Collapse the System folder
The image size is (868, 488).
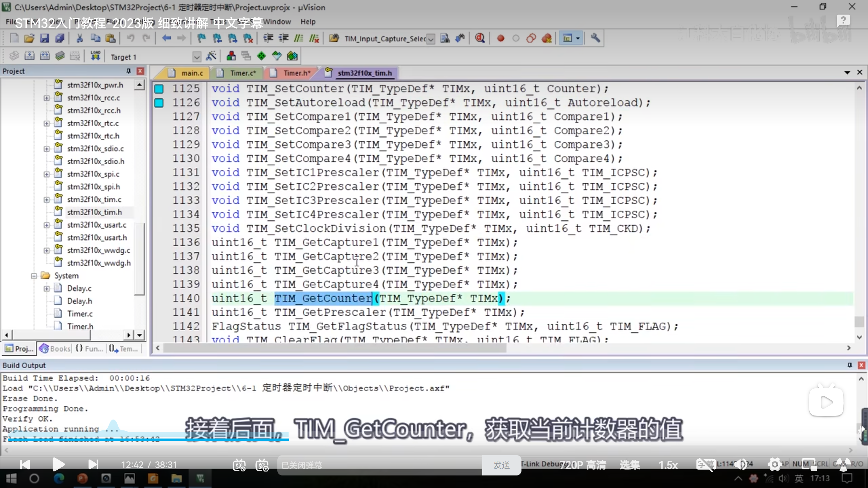(x=34, y=276)
